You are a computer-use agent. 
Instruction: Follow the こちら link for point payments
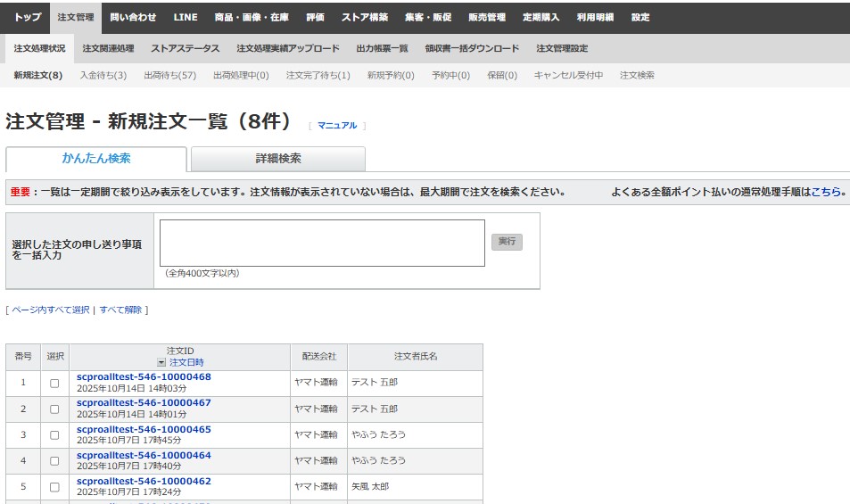(826, 192)
